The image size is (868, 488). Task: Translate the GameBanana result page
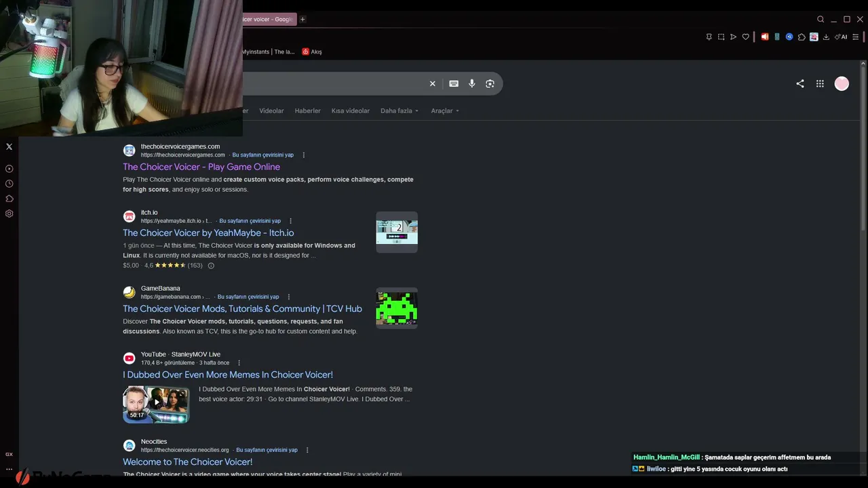248,297
